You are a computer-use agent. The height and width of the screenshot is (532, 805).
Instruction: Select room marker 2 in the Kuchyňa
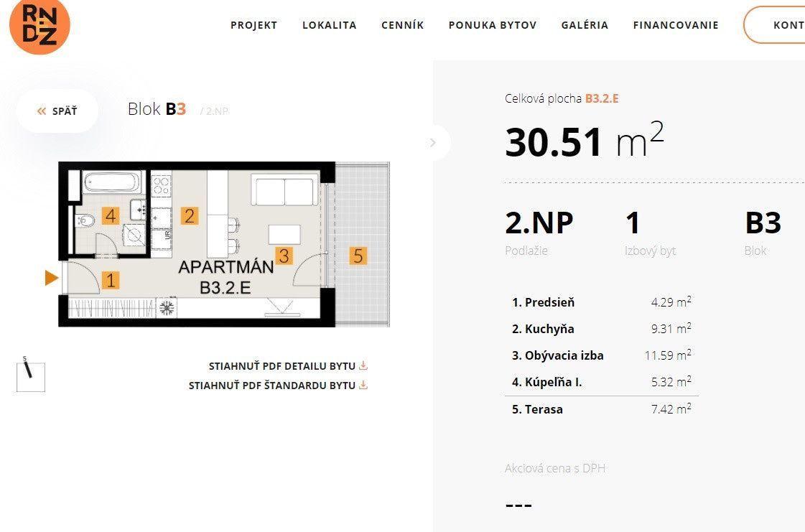pos(190,215)
